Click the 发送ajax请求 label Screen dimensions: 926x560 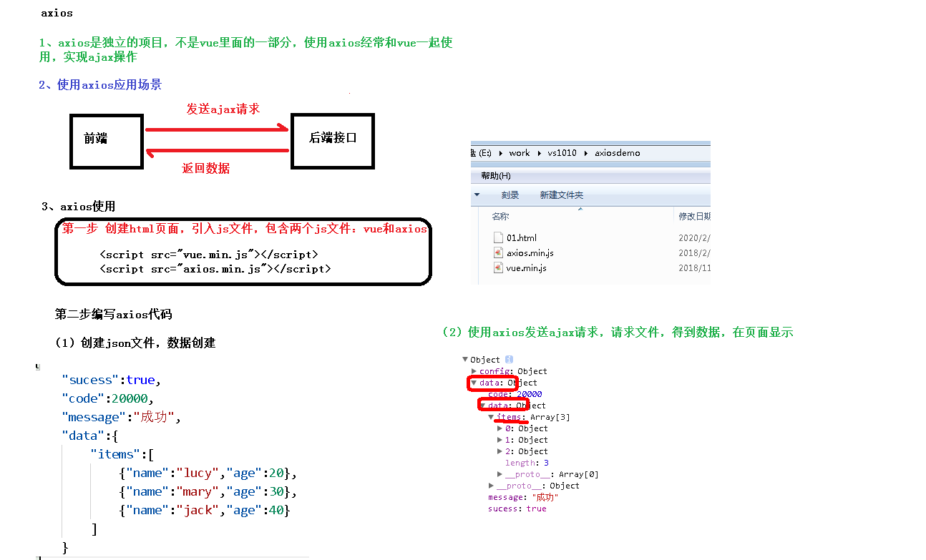[223, 109]
